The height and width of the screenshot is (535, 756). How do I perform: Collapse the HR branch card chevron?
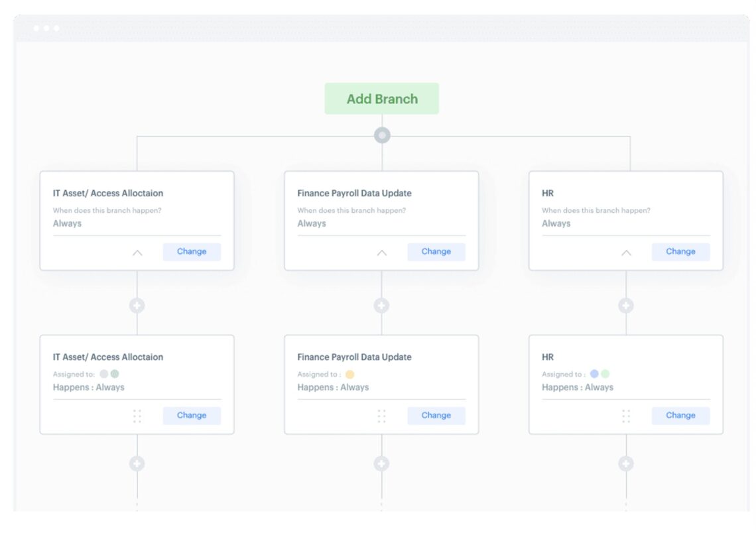(626, 253)
